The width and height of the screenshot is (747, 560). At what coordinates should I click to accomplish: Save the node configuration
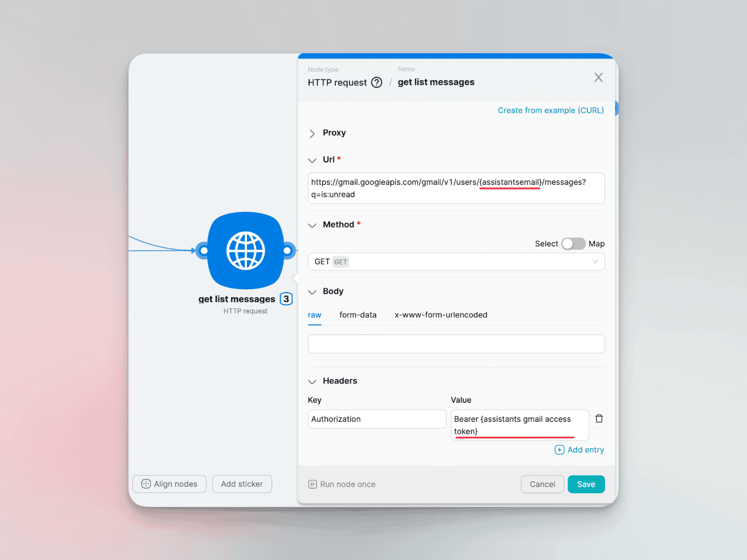tap(586, 484)
